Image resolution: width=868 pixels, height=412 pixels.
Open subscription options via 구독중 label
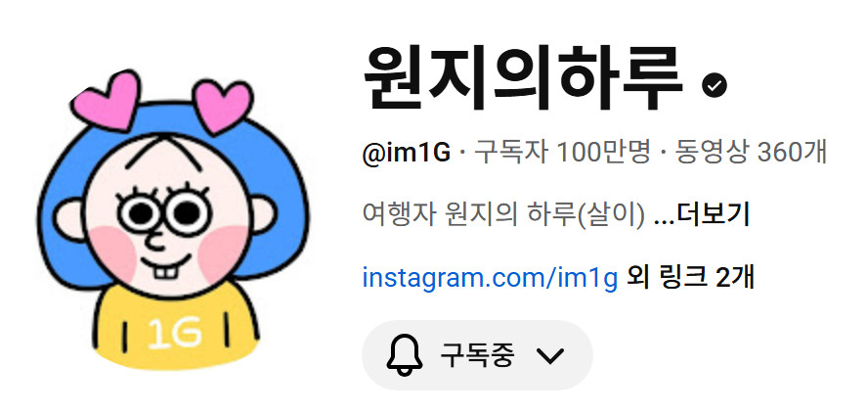477,355
